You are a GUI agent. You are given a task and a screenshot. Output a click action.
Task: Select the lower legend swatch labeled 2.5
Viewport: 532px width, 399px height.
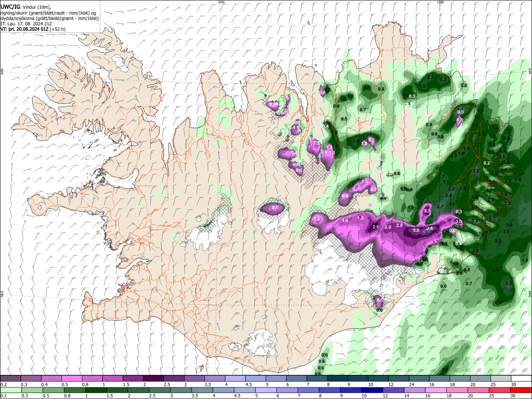point(159,390)
